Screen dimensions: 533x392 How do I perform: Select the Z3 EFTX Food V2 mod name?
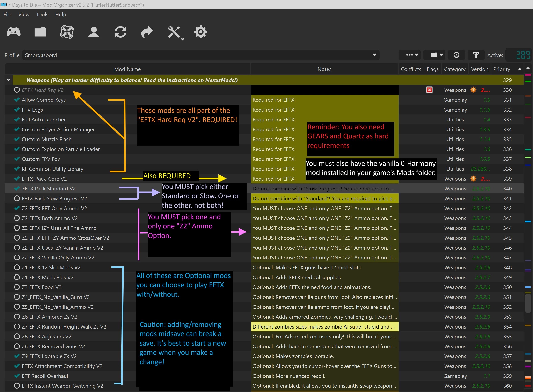pyautogui.click(x=42, y=287)
